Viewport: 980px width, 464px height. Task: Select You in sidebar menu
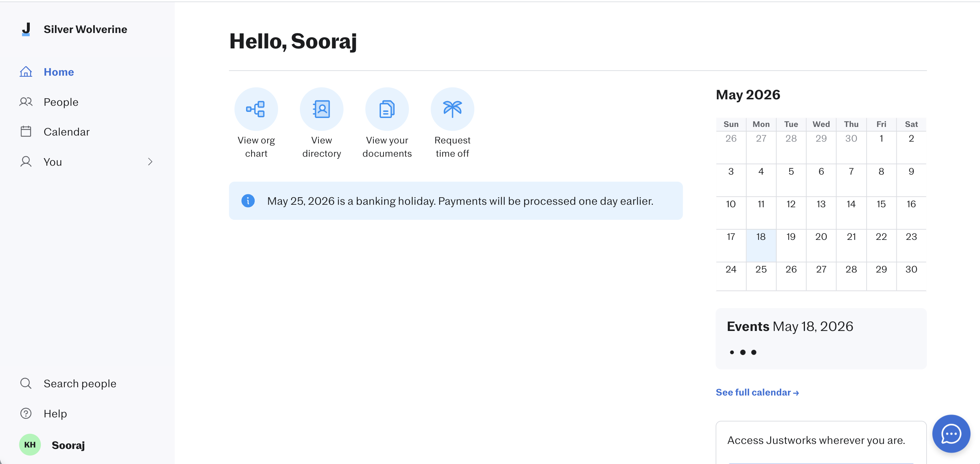tap(52, 162)
